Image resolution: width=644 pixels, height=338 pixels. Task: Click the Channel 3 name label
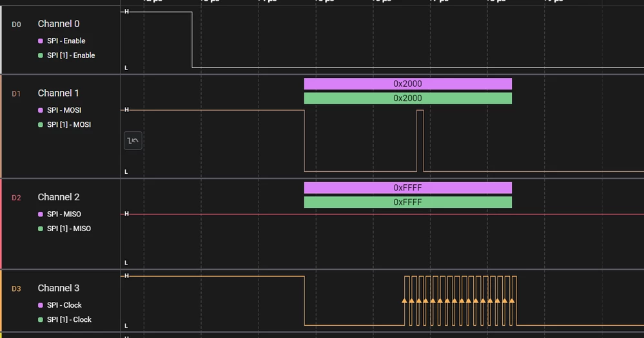[59, 288]
